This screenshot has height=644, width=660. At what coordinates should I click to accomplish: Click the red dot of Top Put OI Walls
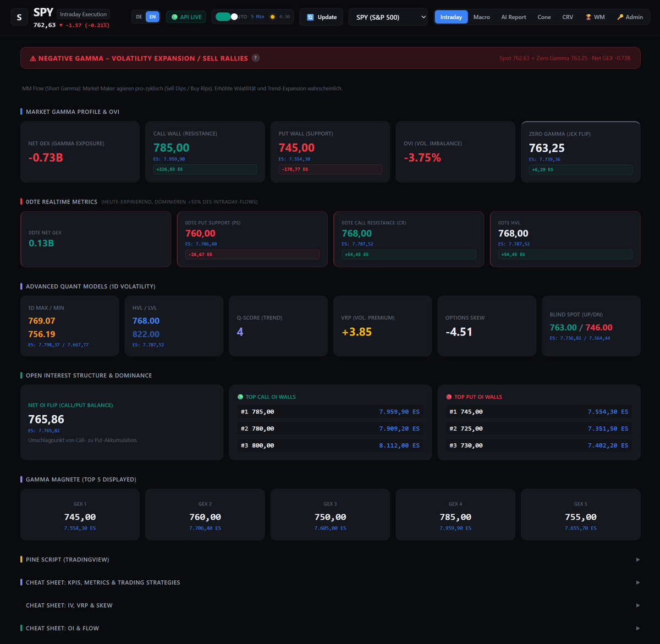449,397
